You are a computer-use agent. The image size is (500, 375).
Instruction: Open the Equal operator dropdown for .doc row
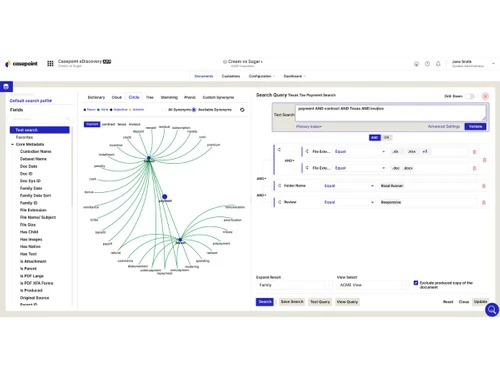tap(360, 168)
